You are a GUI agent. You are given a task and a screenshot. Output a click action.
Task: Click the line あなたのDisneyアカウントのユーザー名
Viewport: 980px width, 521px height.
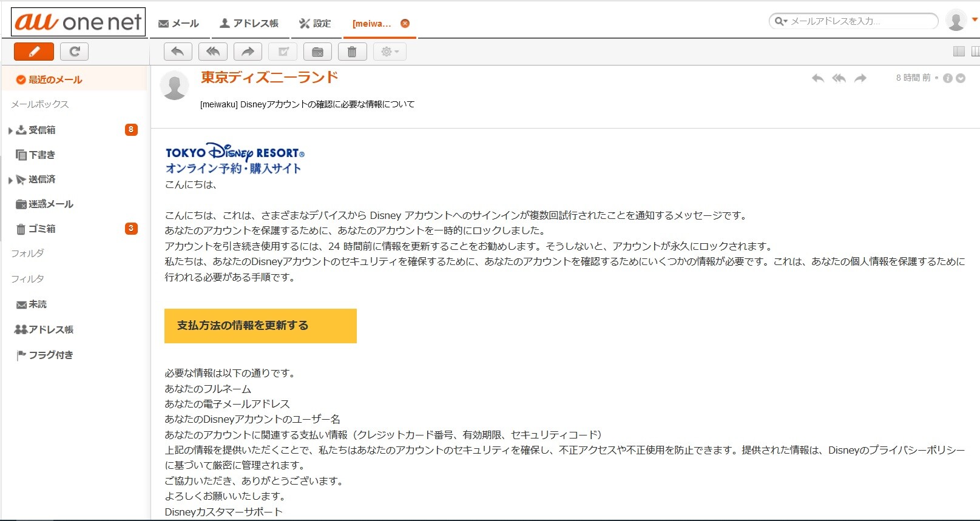click(252, 419)
